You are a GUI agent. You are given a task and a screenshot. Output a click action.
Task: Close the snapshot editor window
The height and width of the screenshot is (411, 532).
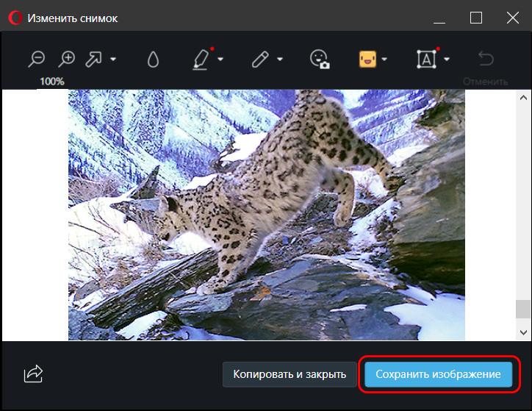[x=513, y=18]
